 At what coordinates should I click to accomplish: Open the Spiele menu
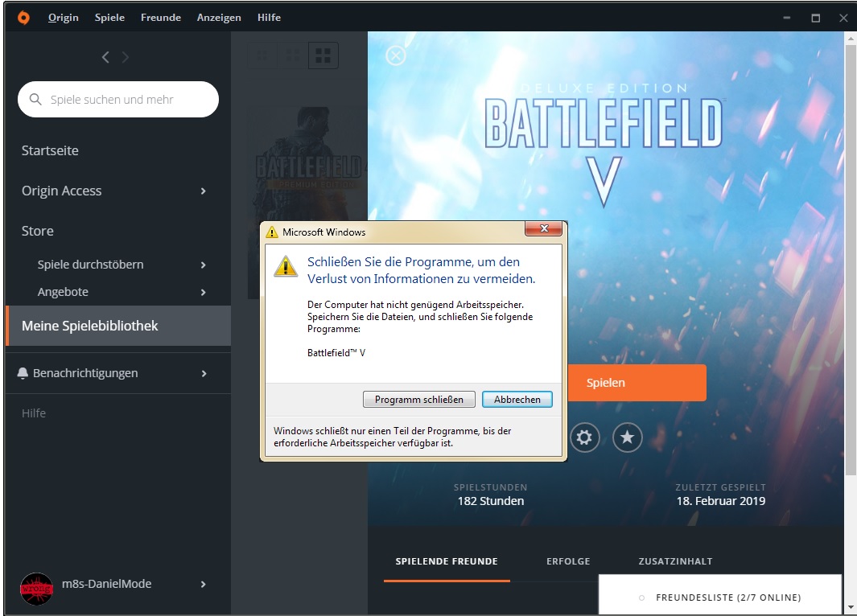click(109, 18)
